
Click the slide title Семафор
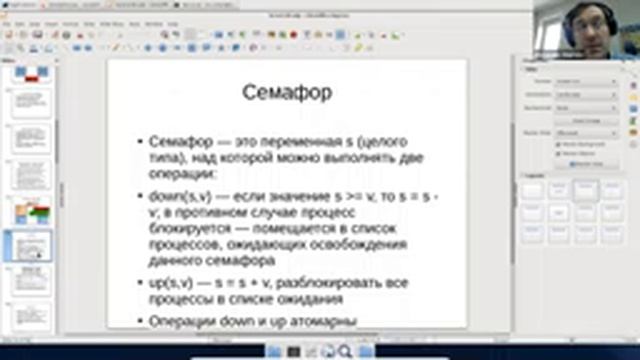[287, 92]
